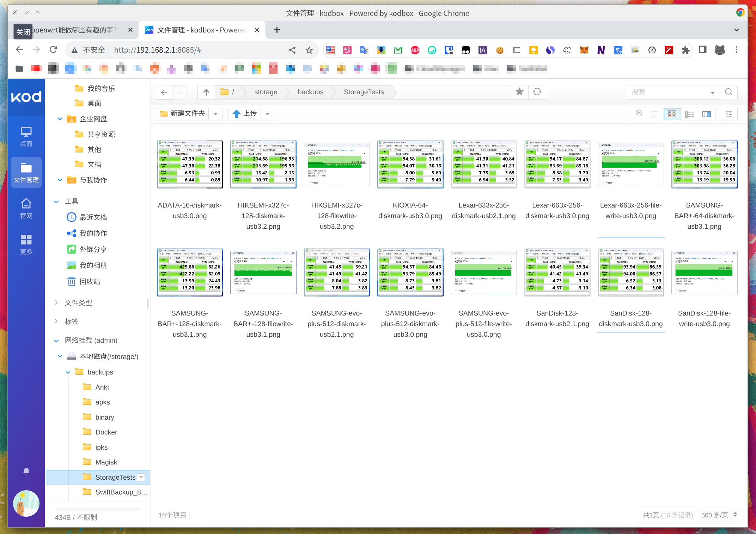Switch to list view mode
The width and height of the screenshot is (756, 534).
689,114
